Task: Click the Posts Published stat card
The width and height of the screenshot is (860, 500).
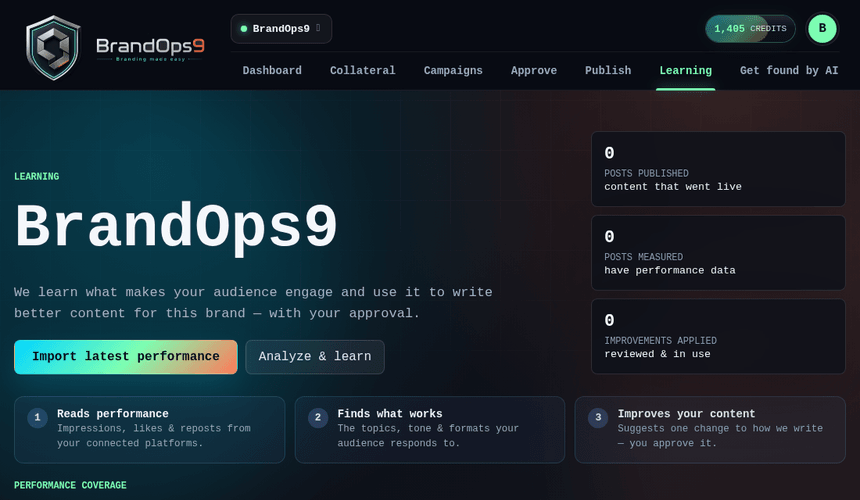Action: tap(718, 169)
